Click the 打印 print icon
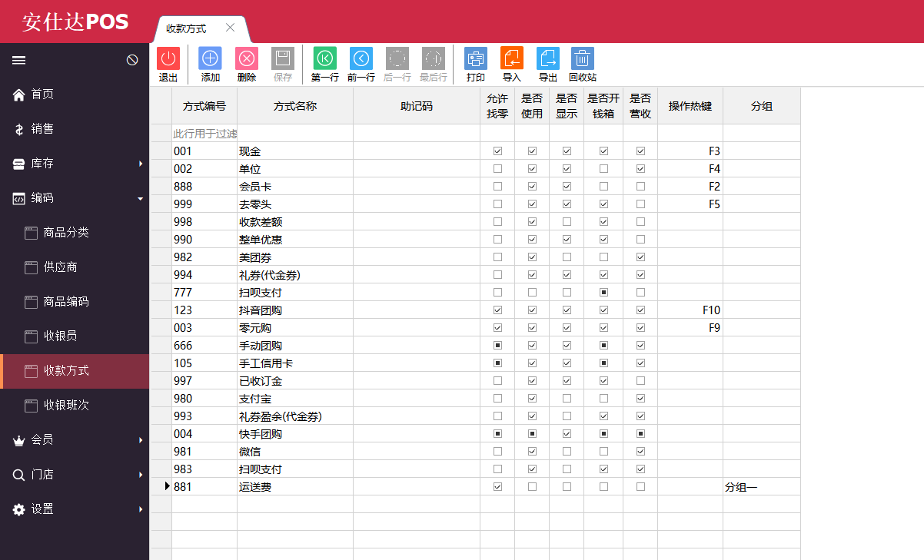This screenshot has height=560, width=924. pos(476,58)
